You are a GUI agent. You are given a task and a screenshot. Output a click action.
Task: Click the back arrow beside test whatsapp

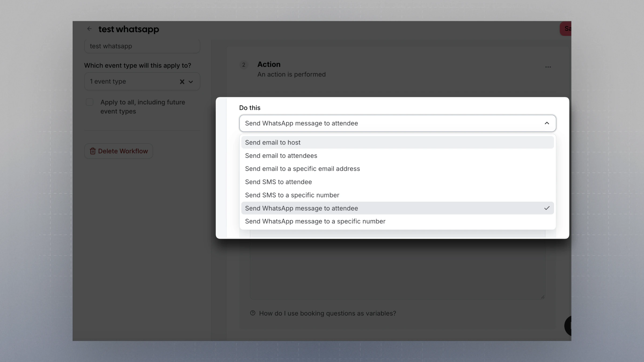click(89, 29)
